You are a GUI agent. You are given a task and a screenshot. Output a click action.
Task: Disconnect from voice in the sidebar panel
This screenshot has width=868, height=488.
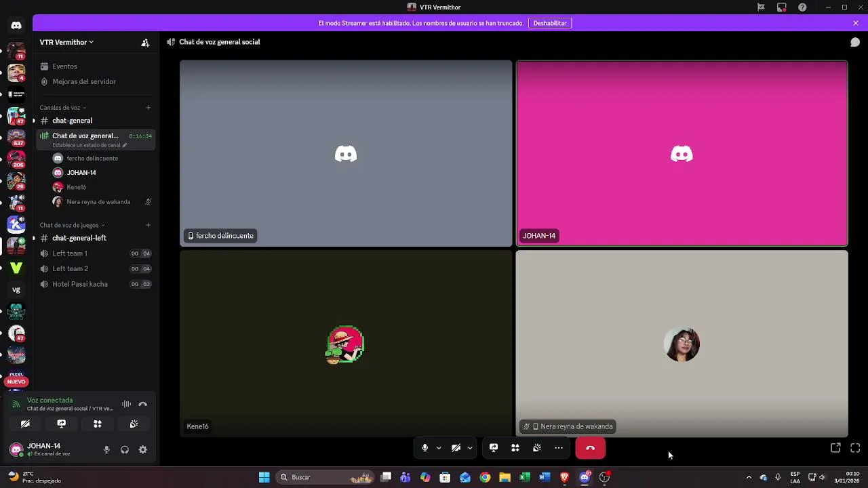point(143,404)
